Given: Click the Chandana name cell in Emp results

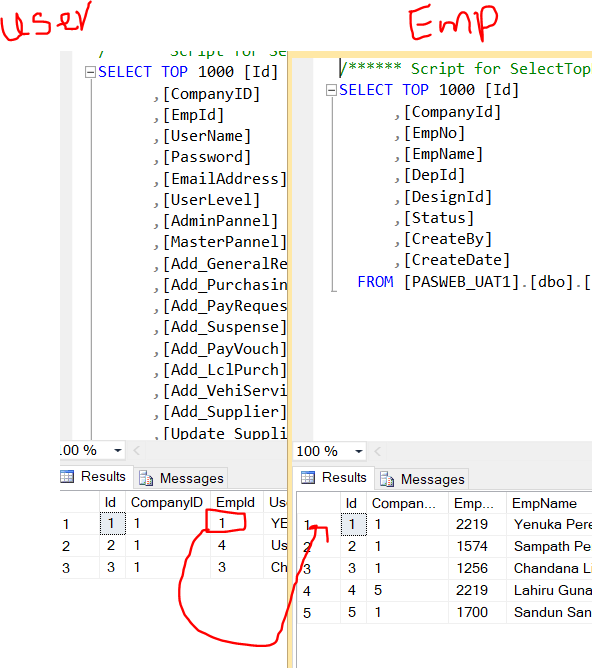Looking at the screenshot, I should (x=549, y=569).
